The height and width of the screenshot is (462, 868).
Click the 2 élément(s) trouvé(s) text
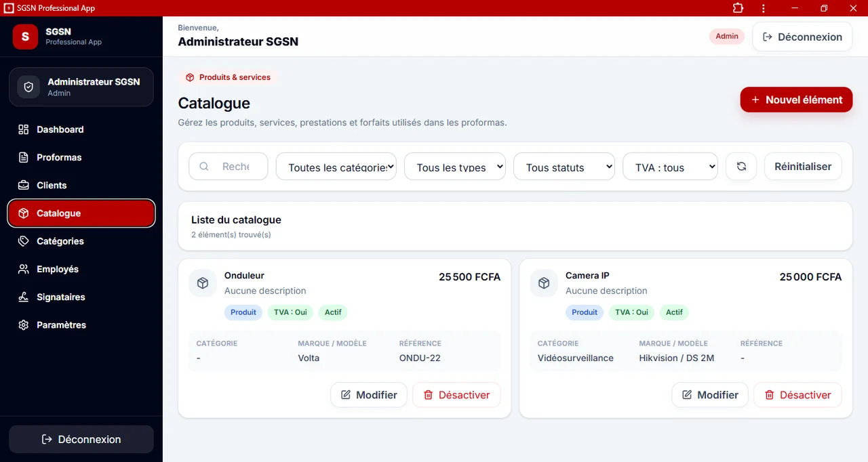coord(231,235)
